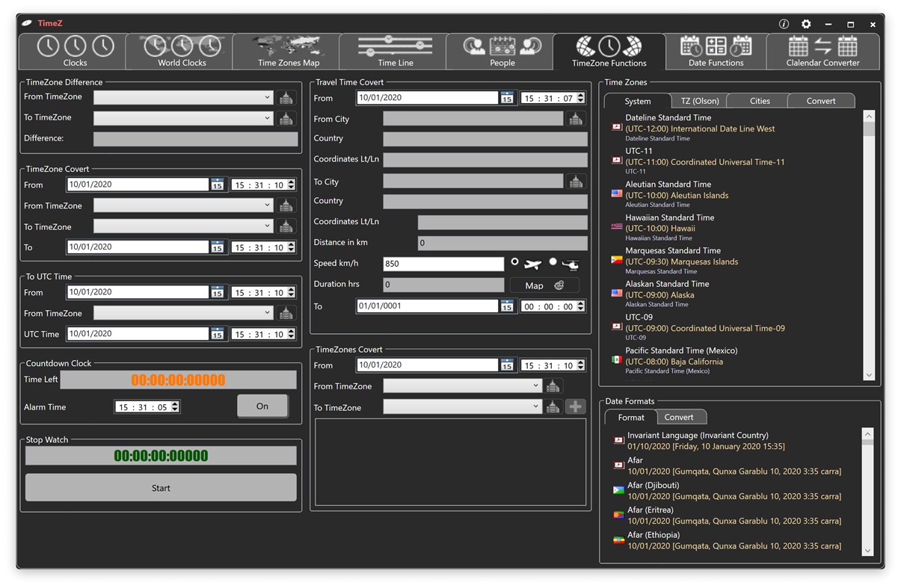Expand TimeZone Covert From TimeZone dropdown
The width and height of the screenshot is (901, 588).
pos(268,205)
